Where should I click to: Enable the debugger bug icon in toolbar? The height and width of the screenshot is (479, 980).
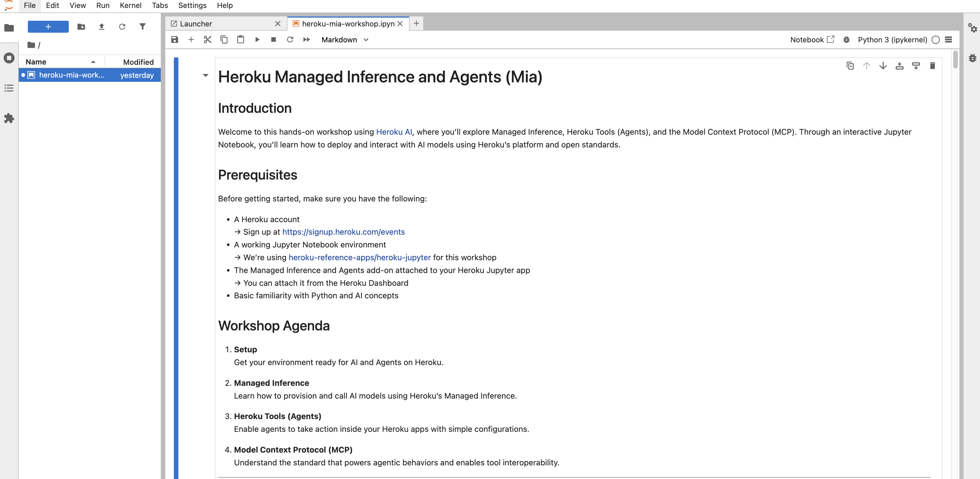pyautogui.click(x=846, y=39)
